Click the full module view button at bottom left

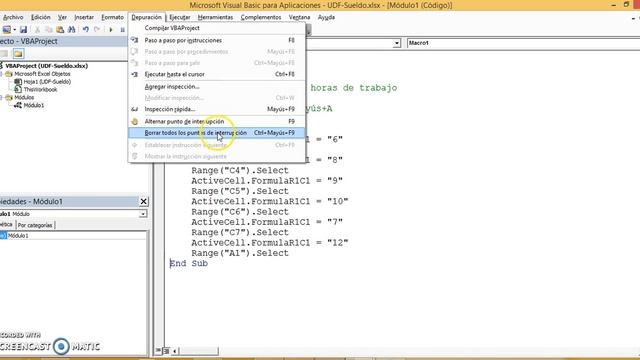coord(166,351)
